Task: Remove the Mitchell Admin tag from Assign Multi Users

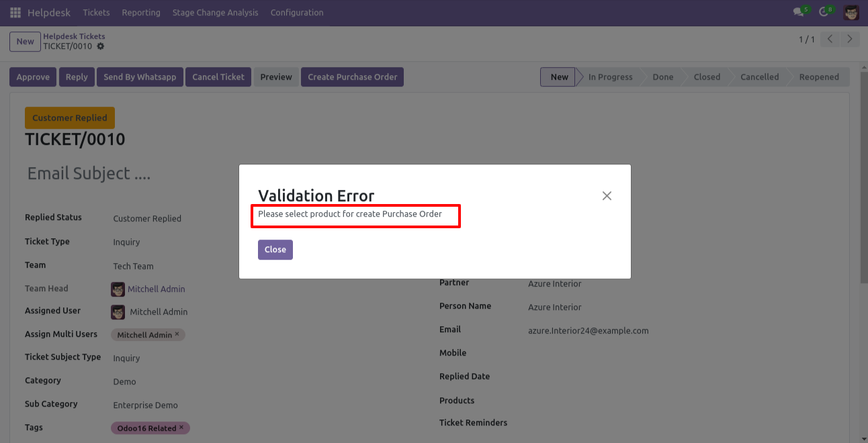Action: [x=177, y=334]
